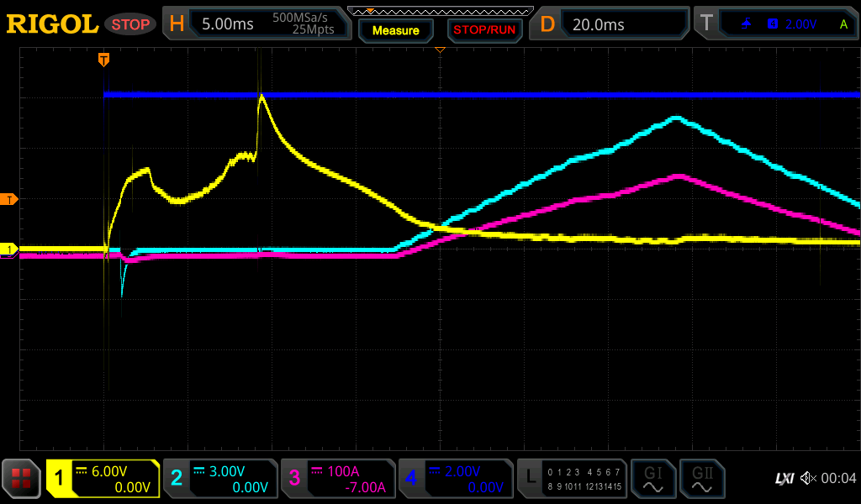Toggle channel 4 blue 2.00V label

[456, 479]
